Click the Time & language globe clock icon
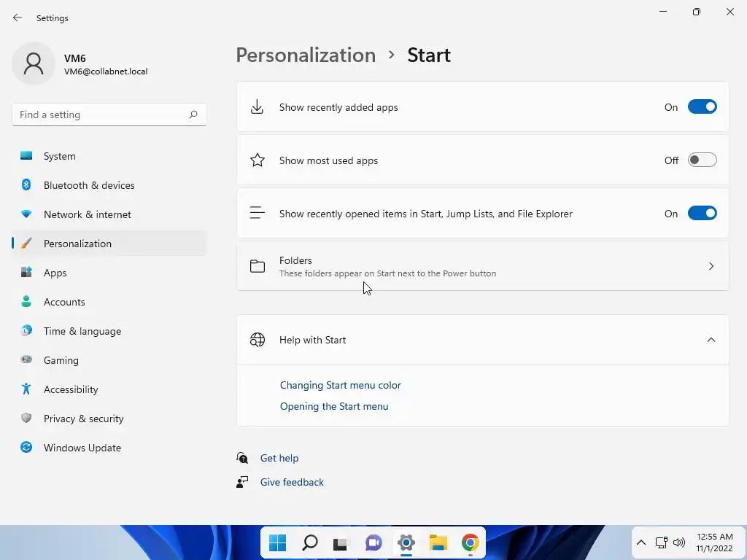 pyautogui.click(x=26, y=330)
